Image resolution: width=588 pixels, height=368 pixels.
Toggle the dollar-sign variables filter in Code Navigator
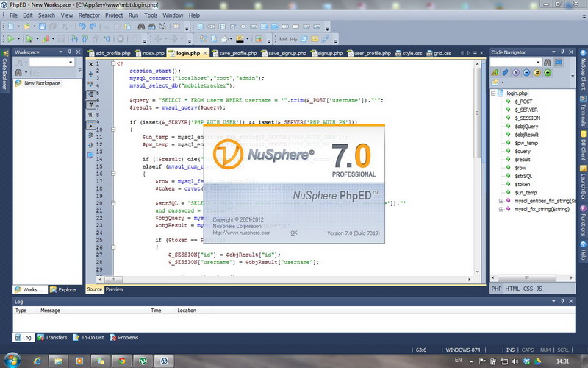[516, 72]
